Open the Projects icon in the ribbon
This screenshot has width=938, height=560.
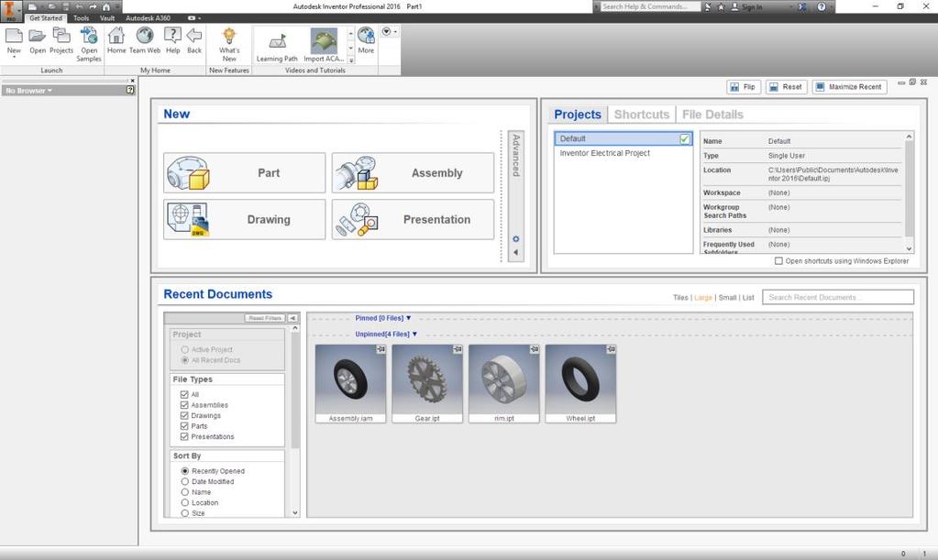(x=61, y=36)
